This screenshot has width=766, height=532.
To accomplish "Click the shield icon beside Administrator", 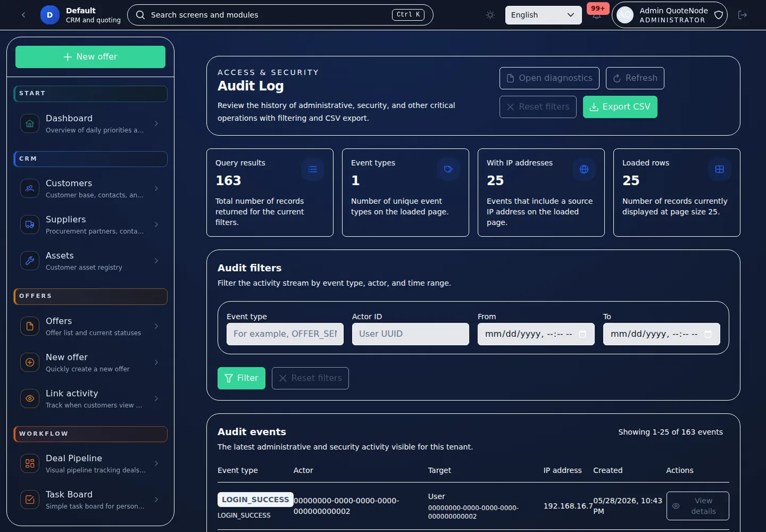I will pyautogui.click(x=718, y=15).
